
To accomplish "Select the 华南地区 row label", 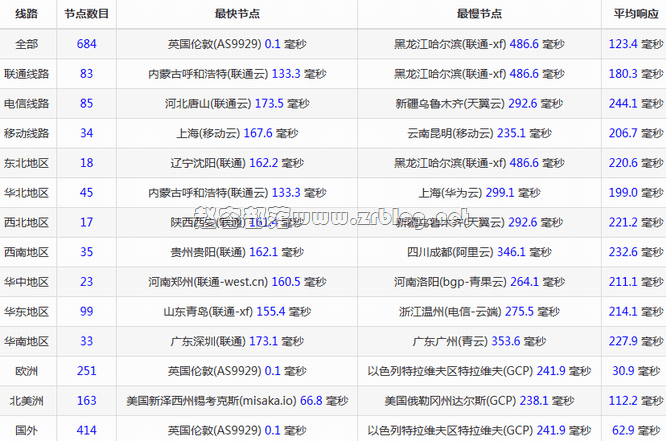I will tap(26, 341).
